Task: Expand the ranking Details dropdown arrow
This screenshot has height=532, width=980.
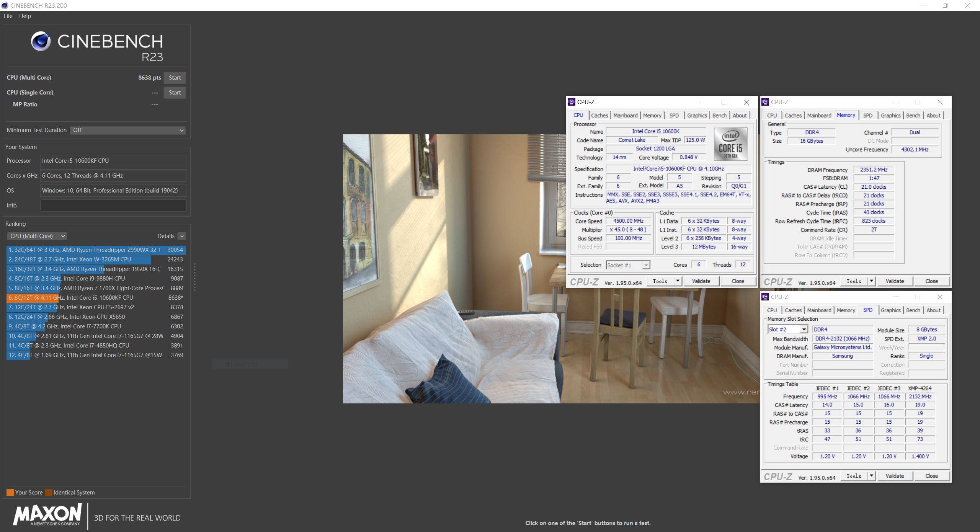Action: 182,236
